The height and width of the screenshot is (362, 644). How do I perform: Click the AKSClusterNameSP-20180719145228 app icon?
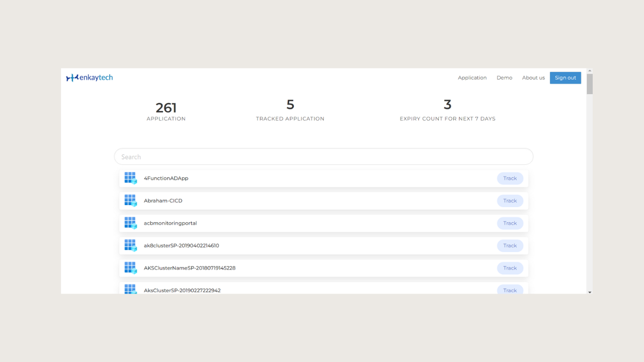130,267
